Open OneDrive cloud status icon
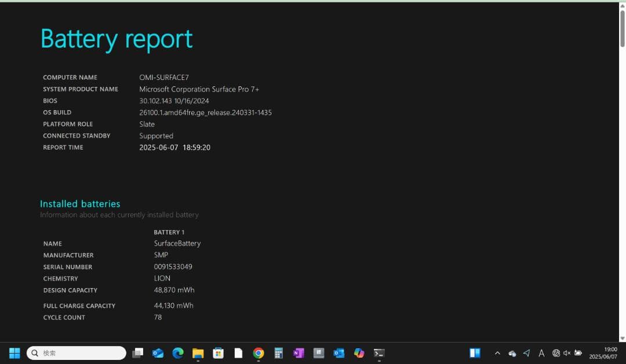626x364 pixels. pos(512,353)
